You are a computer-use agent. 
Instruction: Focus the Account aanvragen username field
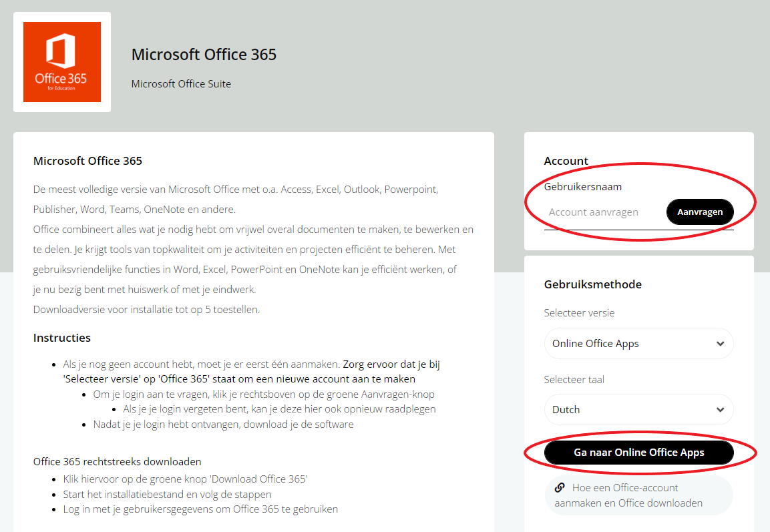coord(603,212)
